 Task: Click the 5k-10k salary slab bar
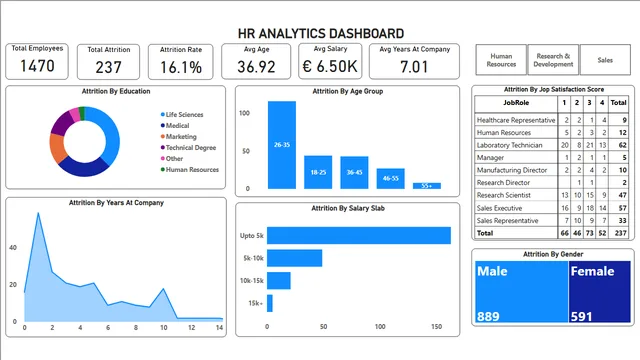pyautogui.click(x=294, y=258)
